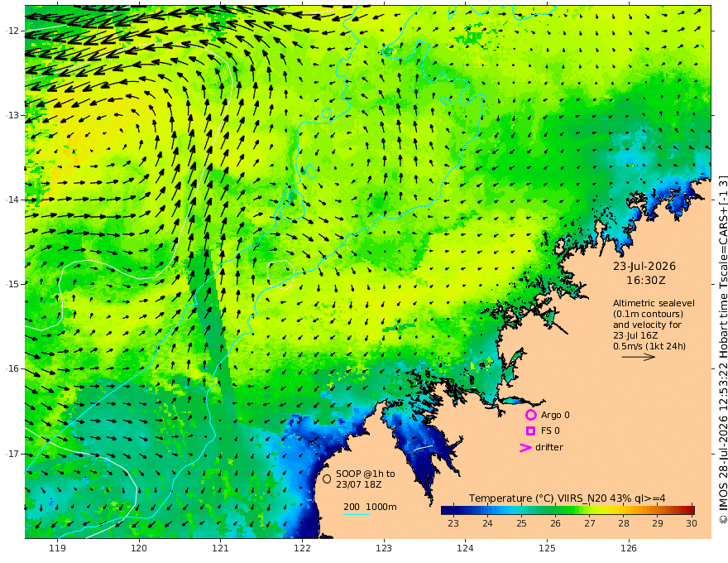Click the colour bar tick label 25
728x563 pixels.
521,523
